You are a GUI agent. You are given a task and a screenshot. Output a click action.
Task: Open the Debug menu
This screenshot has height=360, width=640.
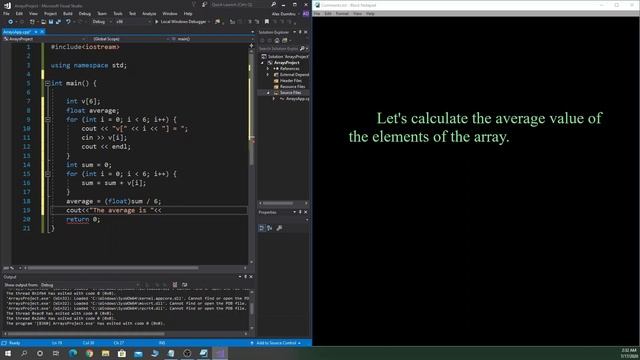[84, 13]
